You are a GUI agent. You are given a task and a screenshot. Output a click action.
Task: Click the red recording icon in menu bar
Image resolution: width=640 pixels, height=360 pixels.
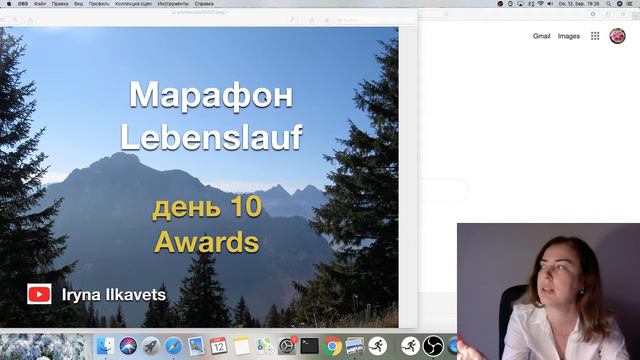tap(500, 4)
